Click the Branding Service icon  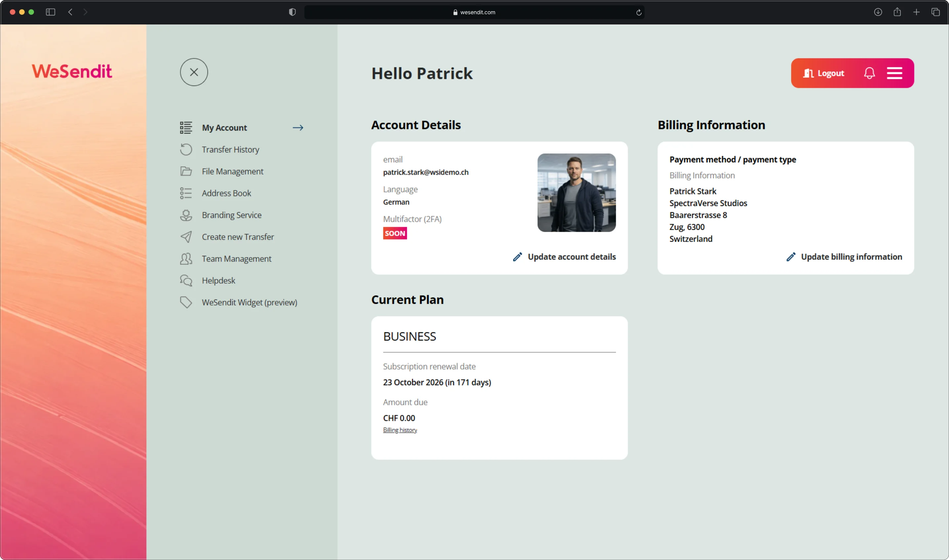click(186, 215)
